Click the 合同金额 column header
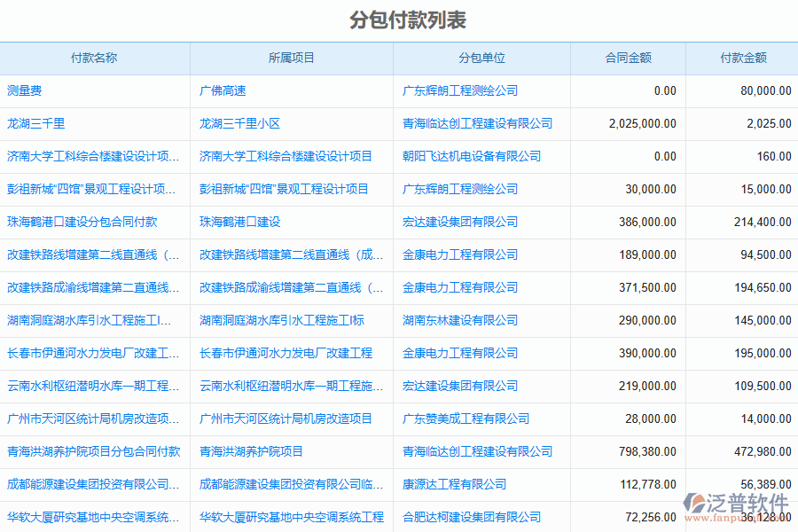 tap(628, 59)
